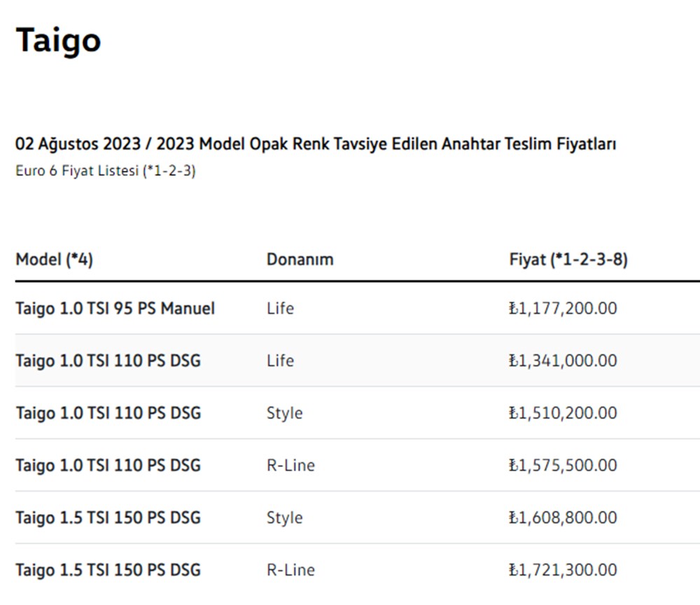The image size is (700, 605).
Task: Click the Euro 6 Fiyat Listesi subtitle
Action: tap(105, 172)
